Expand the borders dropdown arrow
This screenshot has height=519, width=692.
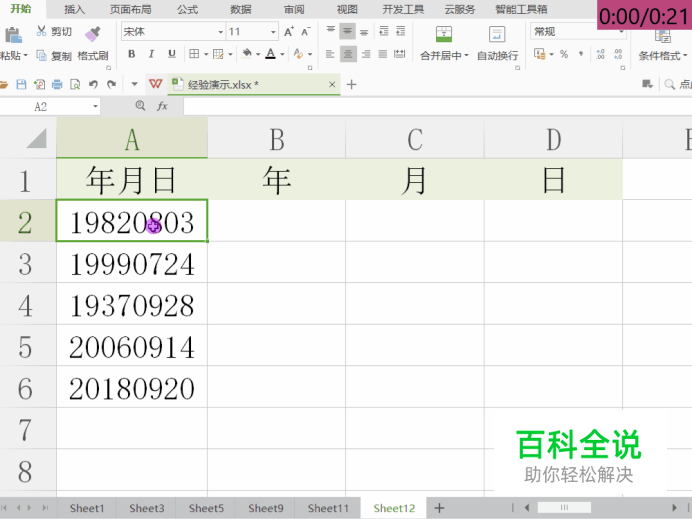tap(206, 55)
